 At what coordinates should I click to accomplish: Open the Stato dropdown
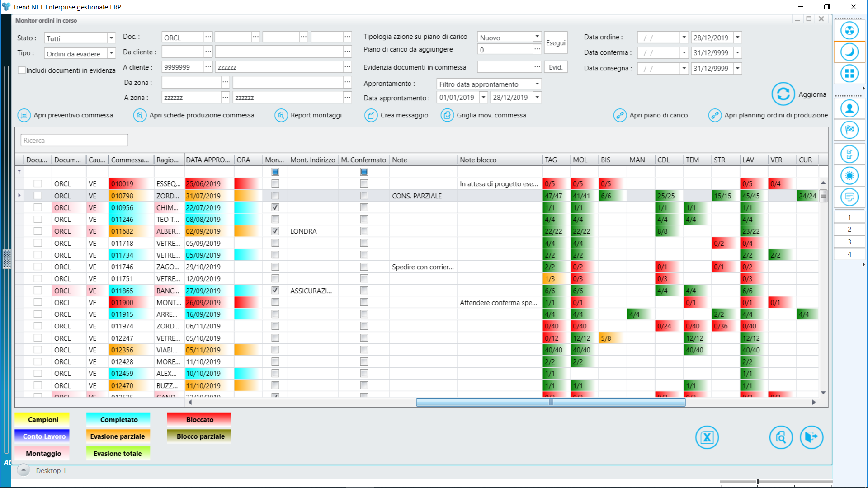pos(111,38)
